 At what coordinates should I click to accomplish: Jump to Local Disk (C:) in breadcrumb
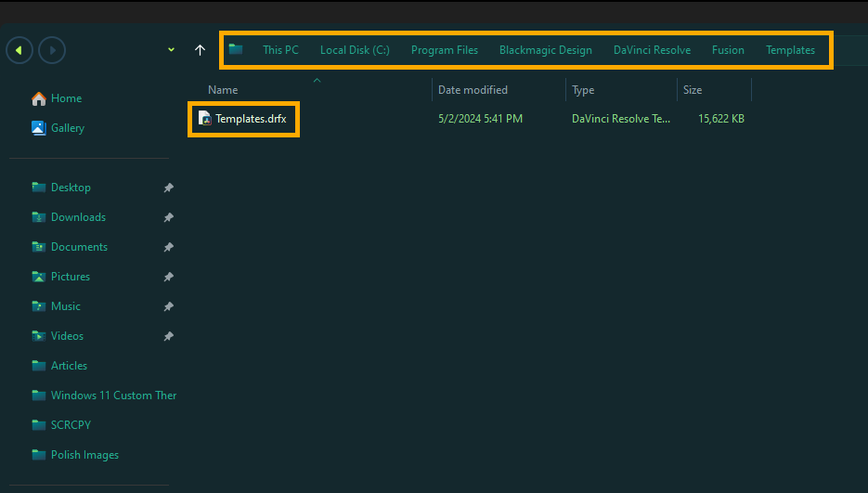[355, 50]
